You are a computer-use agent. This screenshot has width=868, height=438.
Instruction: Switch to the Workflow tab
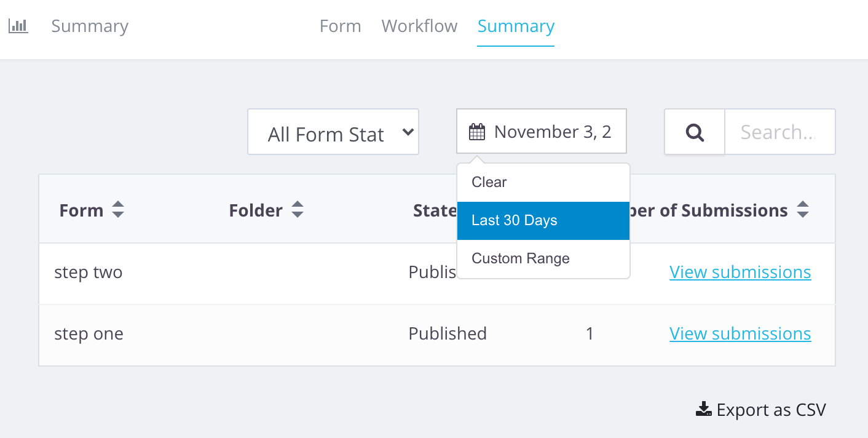coord(419,26)
